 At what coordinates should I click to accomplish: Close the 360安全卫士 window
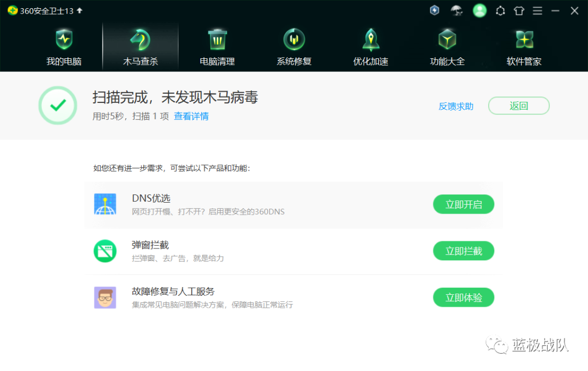574,11
